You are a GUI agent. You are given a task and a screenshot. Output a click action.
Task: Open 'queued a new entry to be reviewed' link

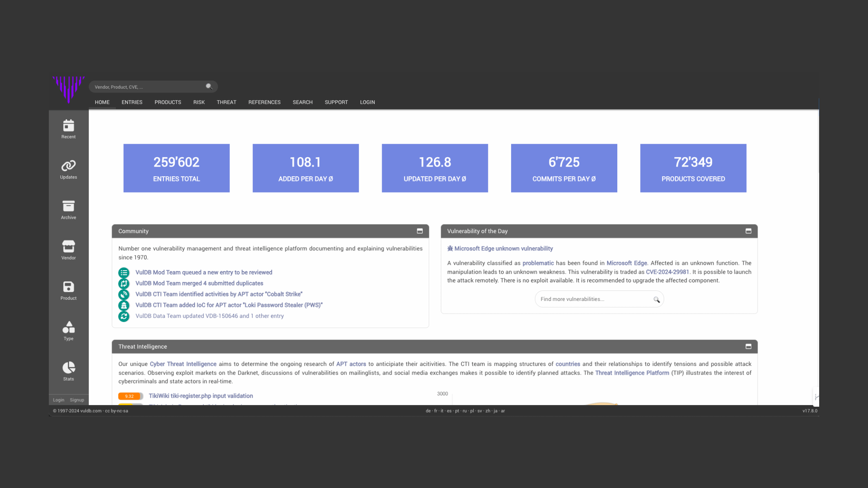tap(204, 273)
